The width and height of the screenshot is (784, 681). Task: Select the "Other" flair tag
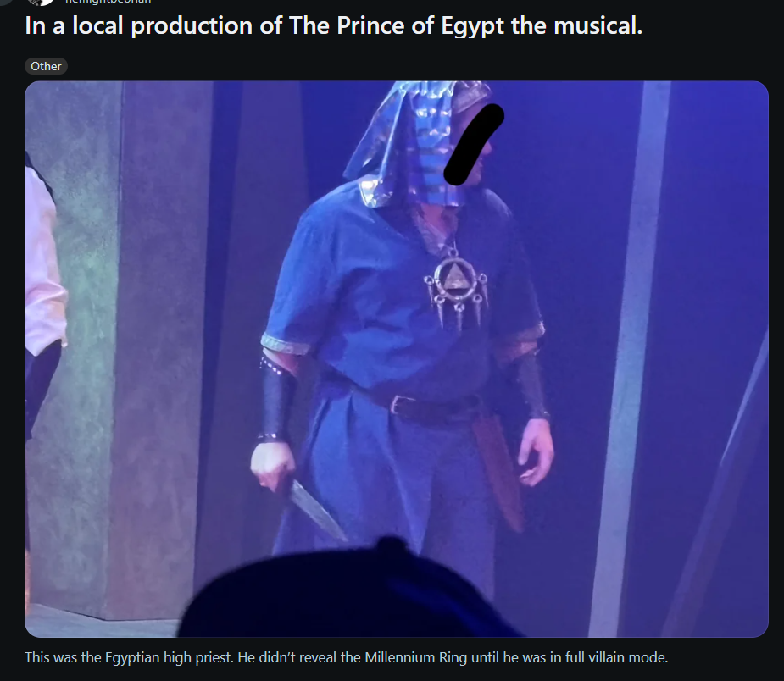tap(46, 66)
